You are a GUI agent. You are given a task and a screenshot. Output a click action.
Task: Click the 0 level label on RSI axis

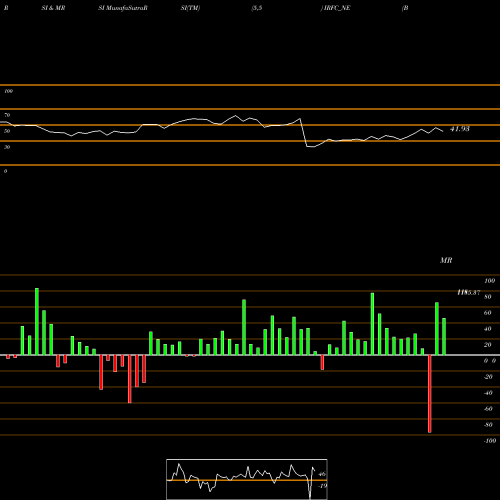coord(5,171)
